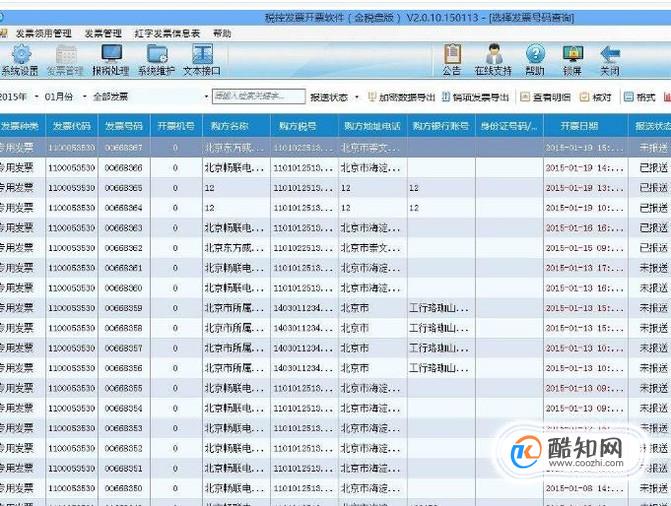Open 帮助 menu in menu bar
Screen dimensions: 671x506
[222, 33]
